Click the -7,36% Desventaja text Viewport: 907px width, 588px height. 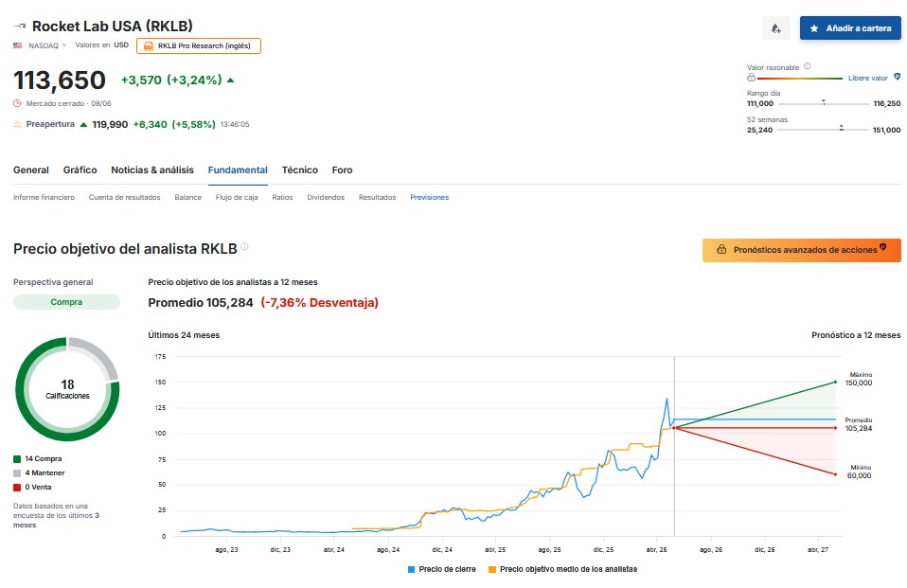click(x=319, y=303)
